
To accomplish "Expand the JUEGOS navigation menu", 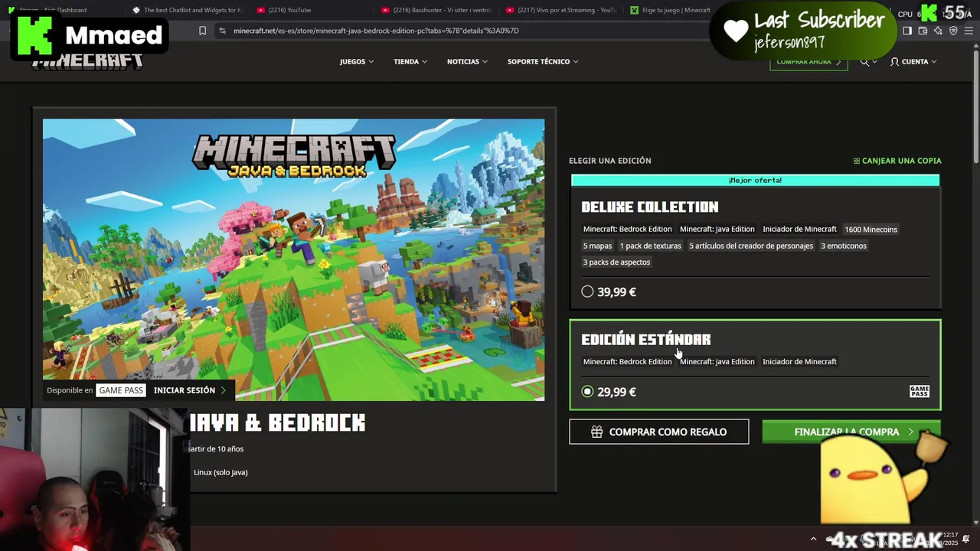I will [x=357, y=61].
